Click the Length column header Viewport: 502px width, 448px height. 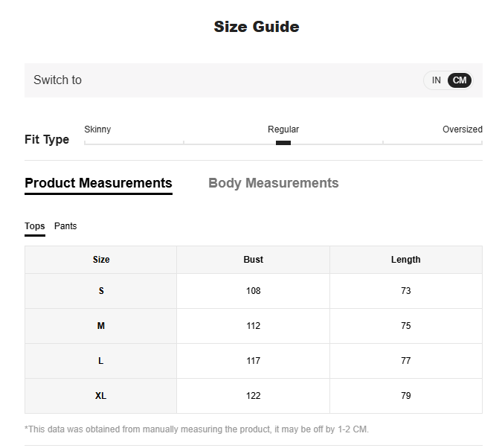coord(405,260)
